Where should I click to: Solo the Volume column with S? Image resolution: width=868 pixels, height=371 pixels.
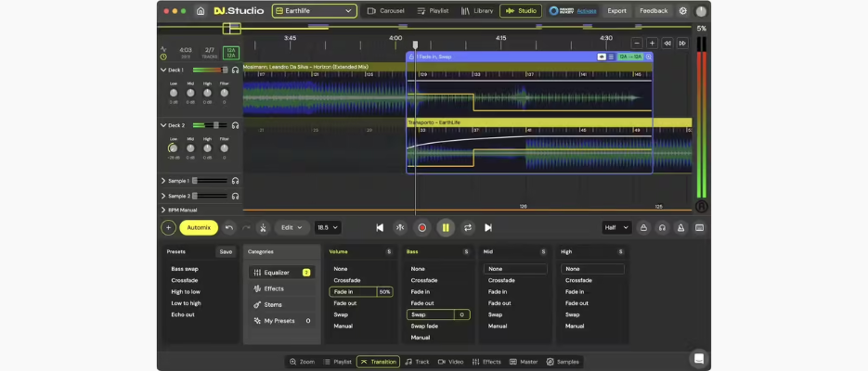389,251
